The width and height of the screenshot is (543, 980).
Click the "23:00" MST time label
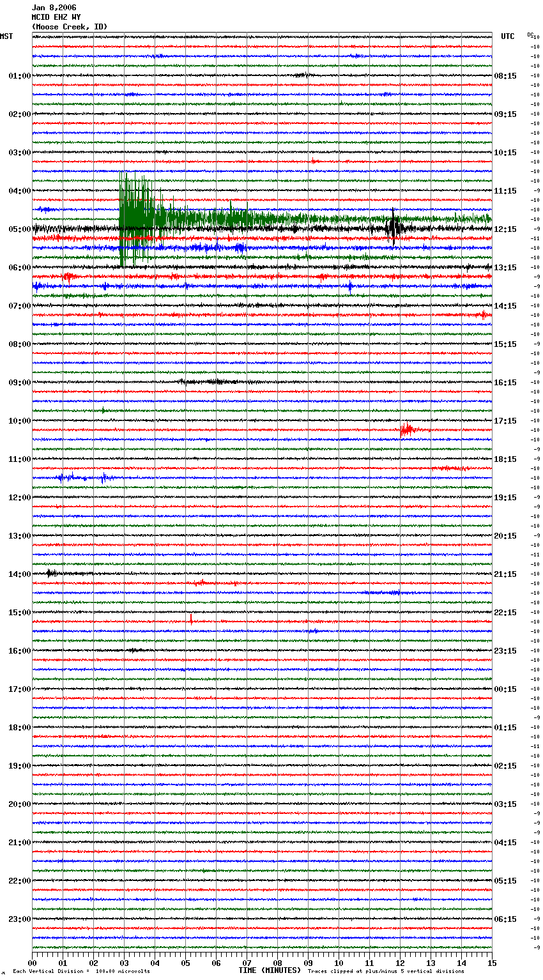[x=20, y=919]
